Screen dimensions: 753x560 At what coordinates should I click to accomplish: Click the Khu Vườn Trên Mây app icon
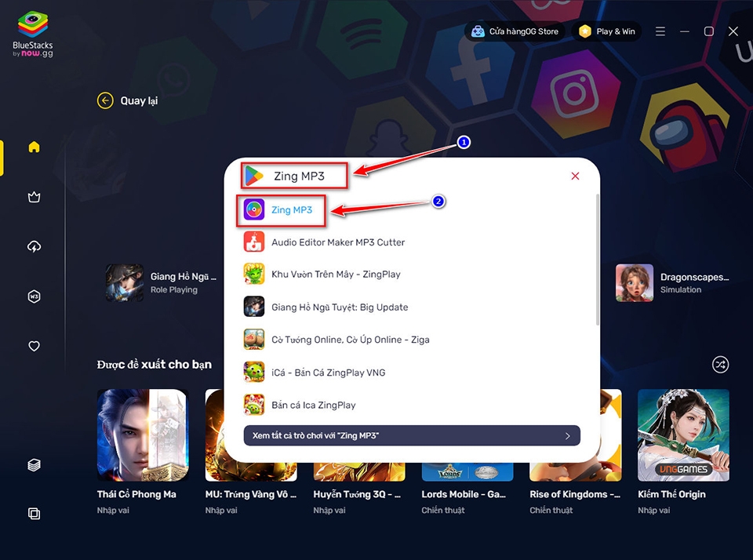pyautogui.click(x=254, y=275)
